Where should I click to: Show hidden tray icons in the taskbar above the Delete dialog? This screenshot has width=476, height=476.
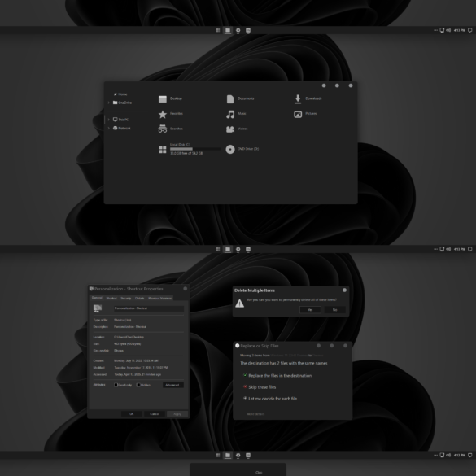click(435, 249)
